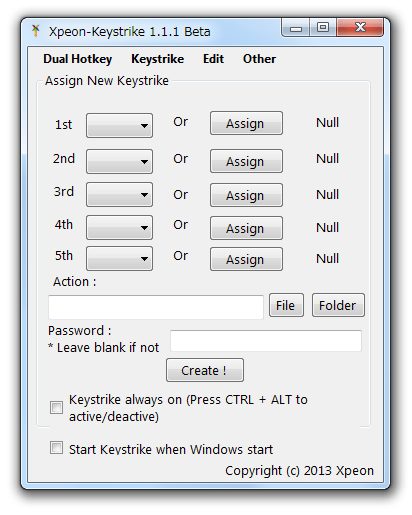The width and height of the screenshot is (412, 515).
Task: Click Assign button for 5th key
Action: point(246,259)
